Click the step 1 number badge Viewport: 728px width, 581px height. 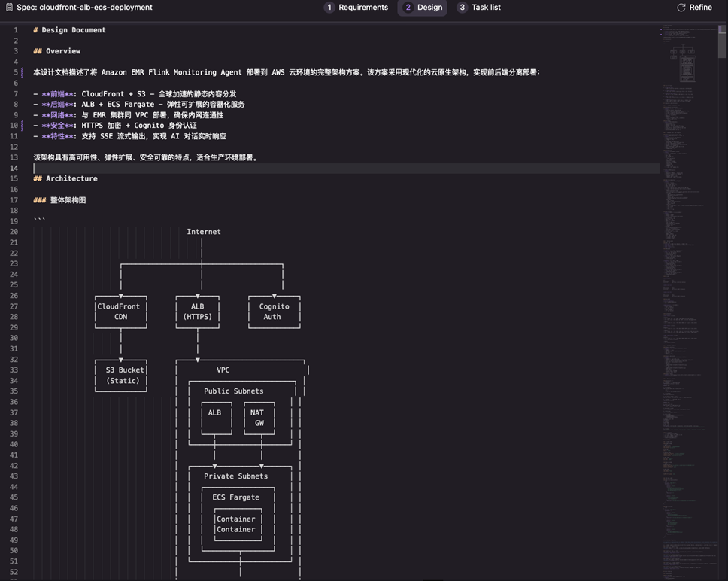point(329,8)
